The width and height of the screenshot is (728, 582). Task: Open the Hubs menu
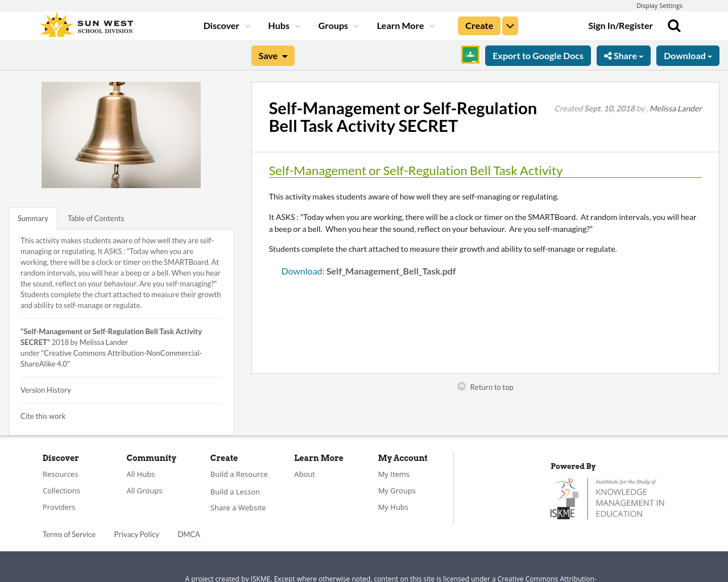click(x=279, y=25)
